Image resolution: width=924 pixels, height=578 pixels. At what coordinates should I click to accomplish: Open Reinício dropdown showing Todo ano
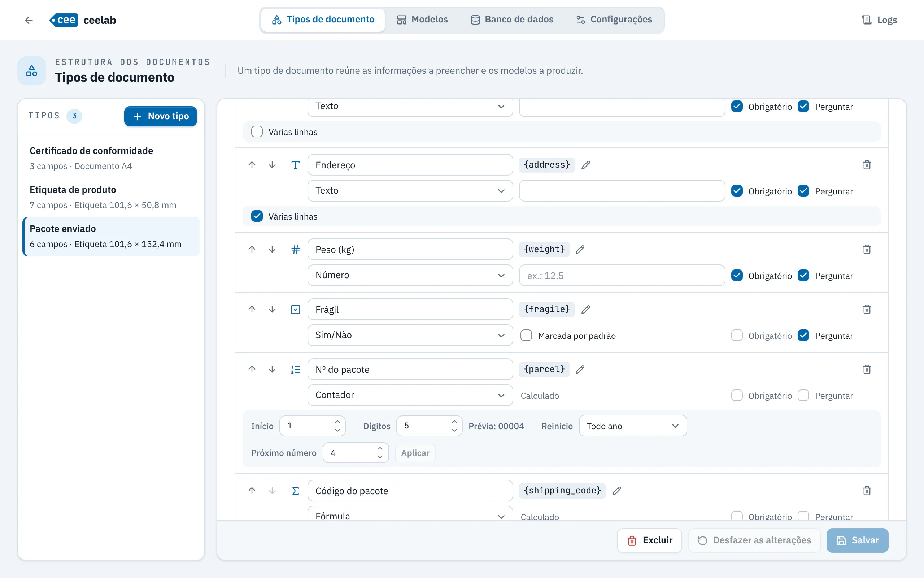pyautogui.click(x=633, y=426)
